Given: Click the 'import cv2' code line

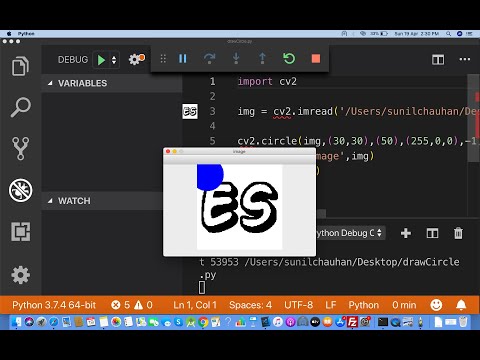Looking at the screenshot, I should click(x=267, y=81).
